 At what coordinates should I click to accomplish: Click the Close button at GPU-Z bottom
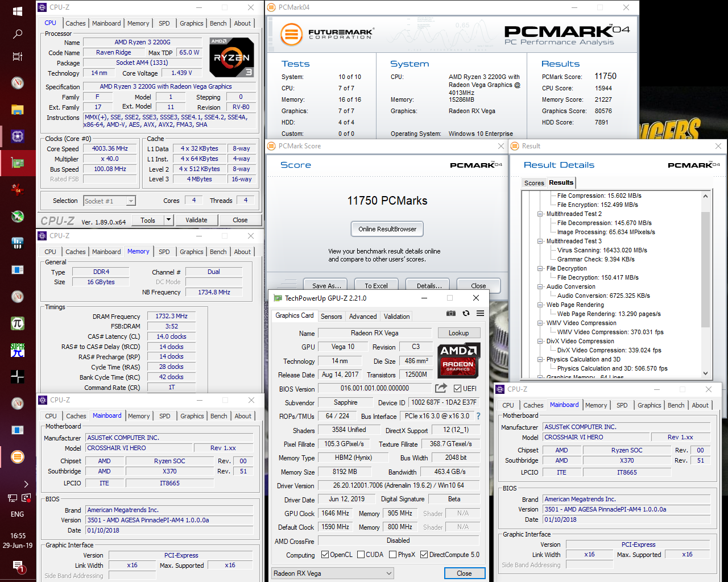point(464,573)
